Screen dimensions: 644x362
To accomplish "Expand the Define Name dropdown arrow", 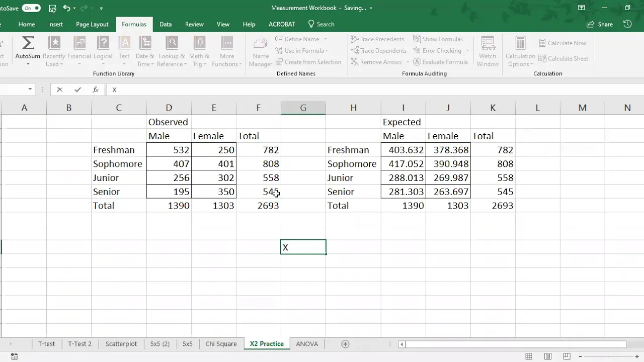I will point(325,39).
